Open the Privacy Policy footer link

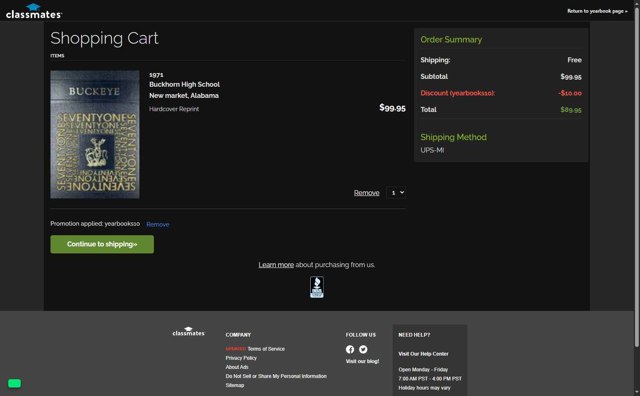pyautogui.click(x=241, y=358)
